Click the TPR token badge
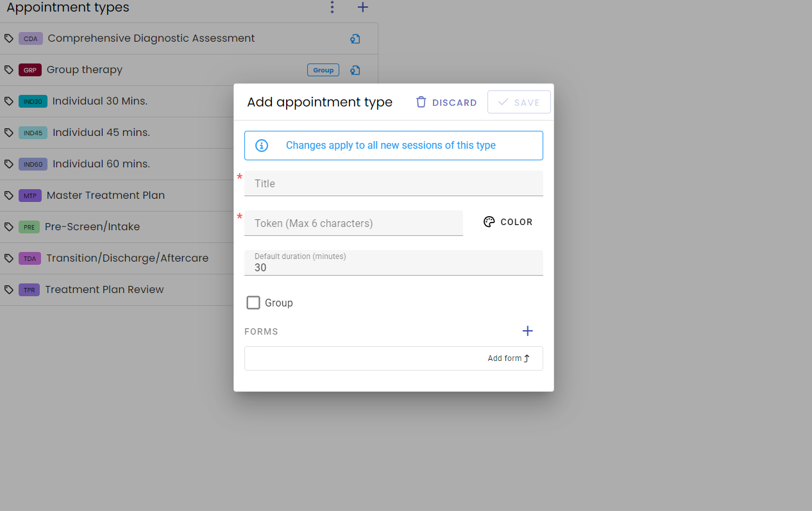Image resolution: width=812 pixels, height=511 pixels. pos(29,290)
